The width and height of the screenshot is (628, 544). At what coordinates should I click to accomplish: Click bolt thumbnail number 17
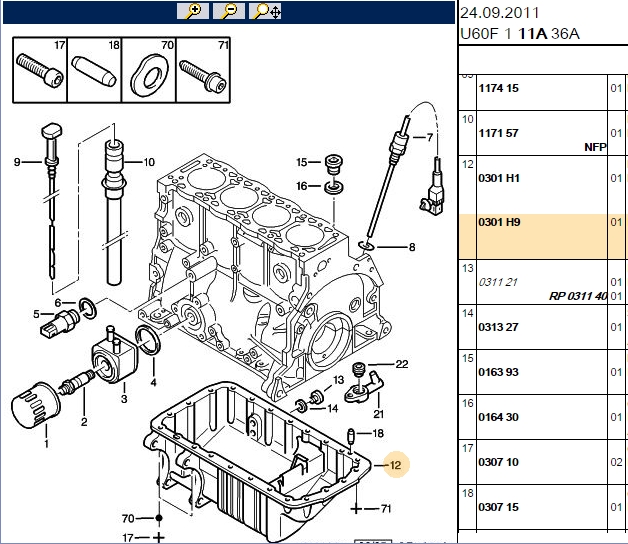tap(40, 70)
